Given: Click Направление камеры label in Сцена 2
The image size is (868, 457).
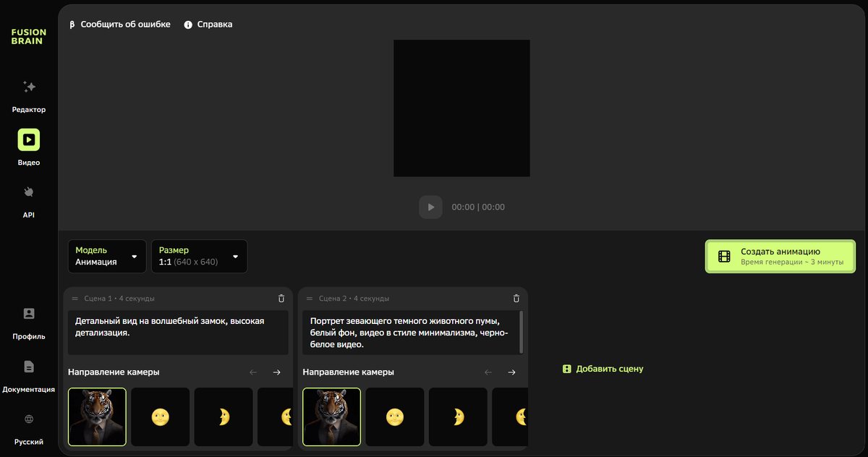Looking at the screenshot, I should pyautogui.click(x=349, y=372).
